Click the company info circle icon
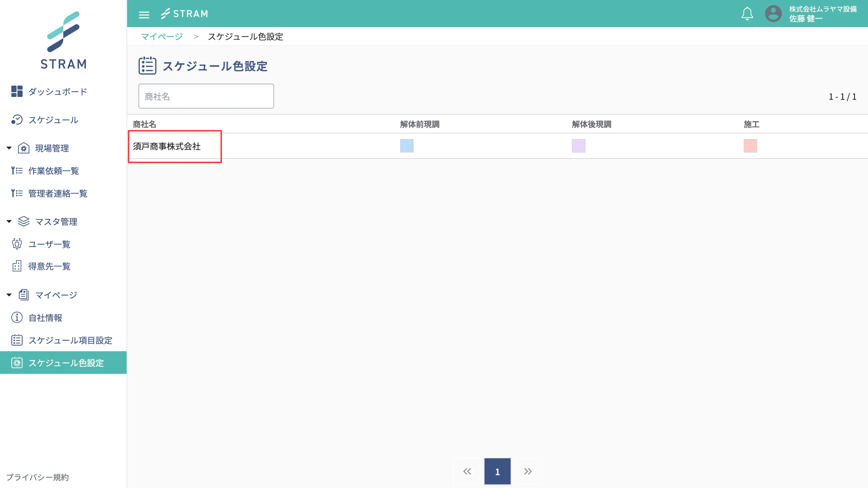 tap(16, 318)
